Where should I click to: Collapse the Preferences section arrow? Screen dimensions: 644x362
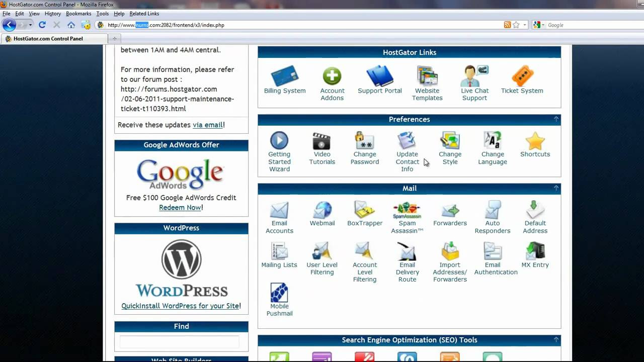click(556, 119)
